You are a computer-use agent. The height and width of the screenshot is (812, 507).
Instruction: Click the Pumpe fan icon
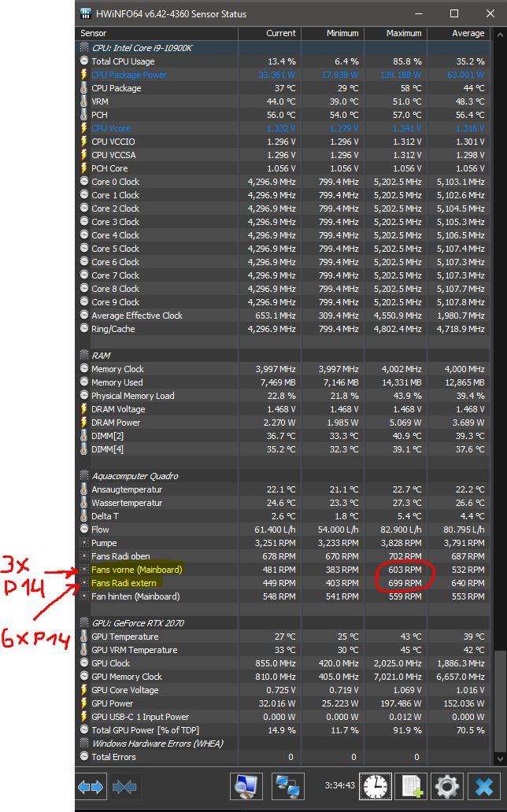(x=84, y=543)
